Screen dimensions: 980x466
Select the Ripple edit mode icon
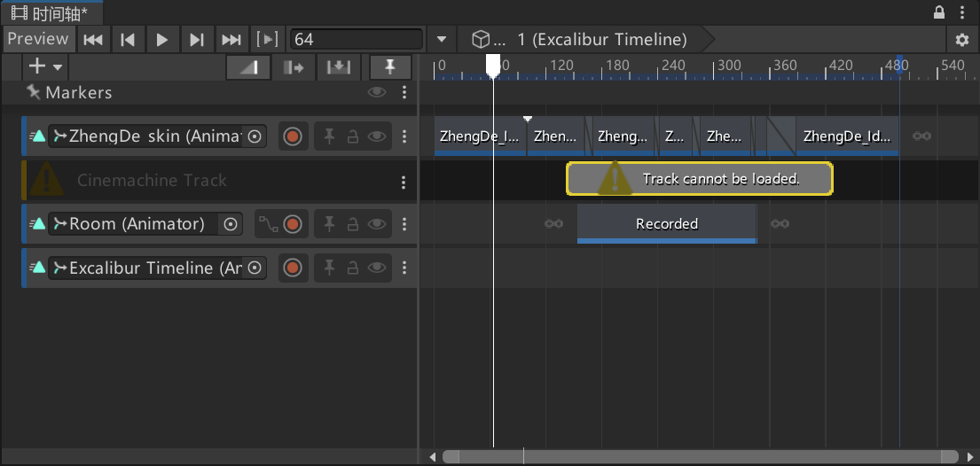(x=294, y=67)
